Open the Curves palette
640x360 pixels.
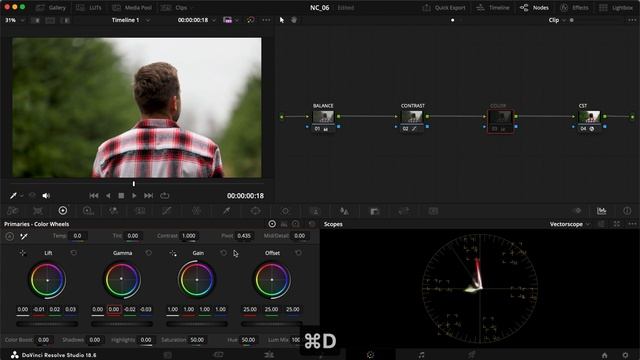[167, 211]
